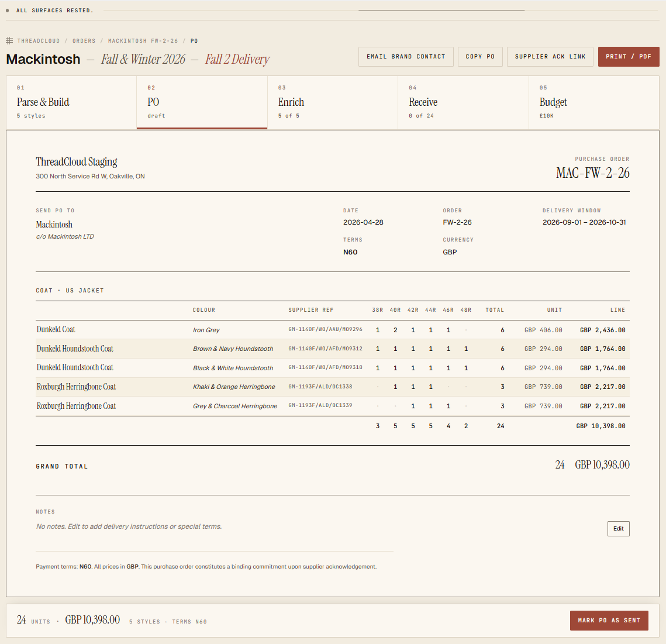
Task: Click the status dot beside ALL SURFACES RESTED
Action: [x=8, y=10]
